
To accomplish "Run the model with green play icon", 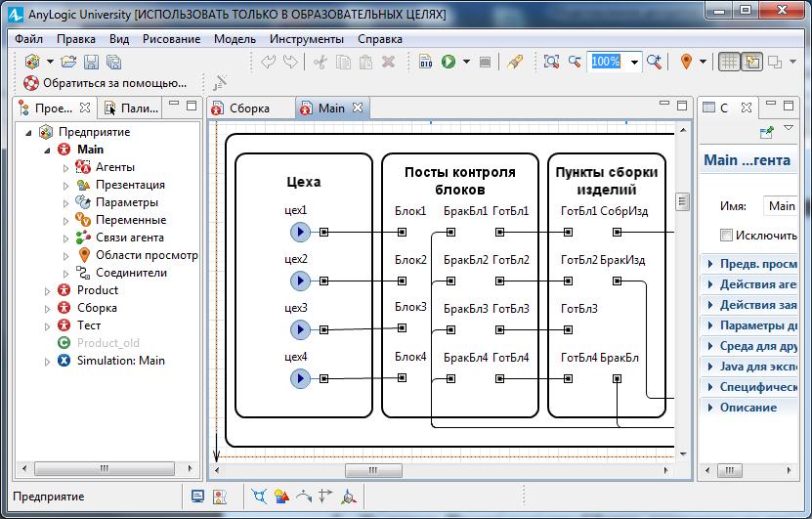I will (x=449, y=62).
